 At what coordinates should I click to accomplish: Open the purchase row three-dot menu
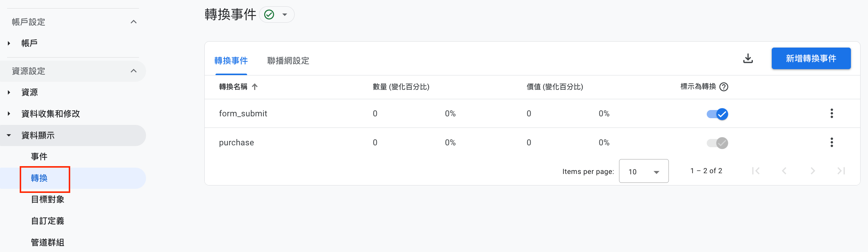click(832, 142)
